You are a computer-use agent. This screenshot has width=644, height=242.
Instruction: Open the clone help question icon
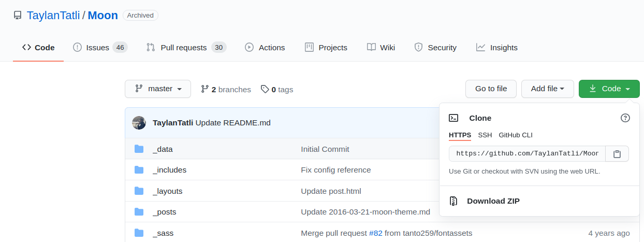point(625,118)
